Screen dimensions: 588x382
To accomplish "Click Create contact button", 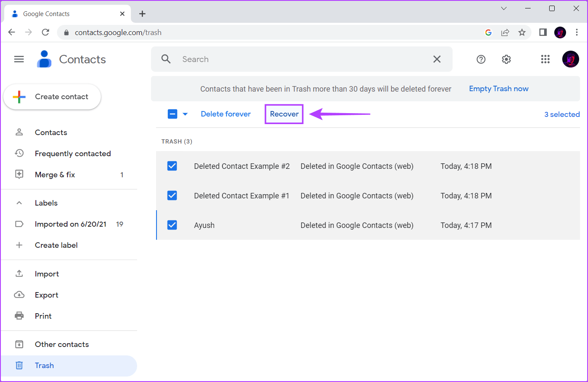I will tap(52, 97).
